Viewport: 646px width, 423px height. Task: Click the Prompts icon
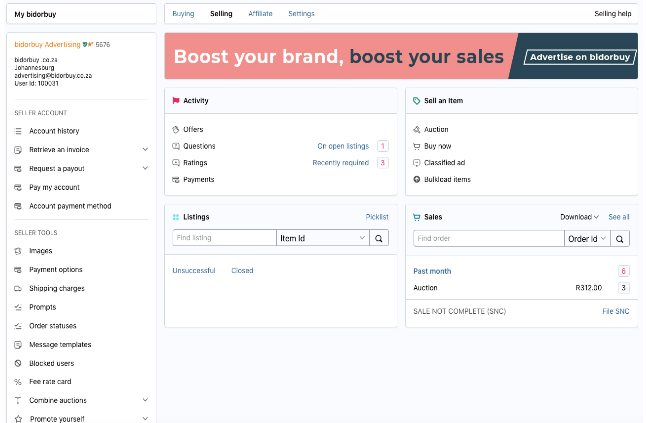tap(18, 307)
